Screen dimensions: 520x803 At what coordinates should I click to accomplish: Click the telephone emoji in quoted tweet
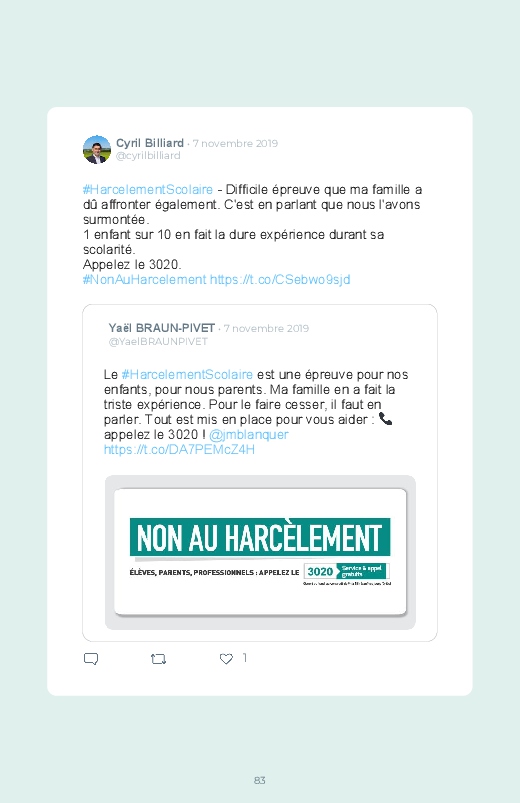[385, 419]
